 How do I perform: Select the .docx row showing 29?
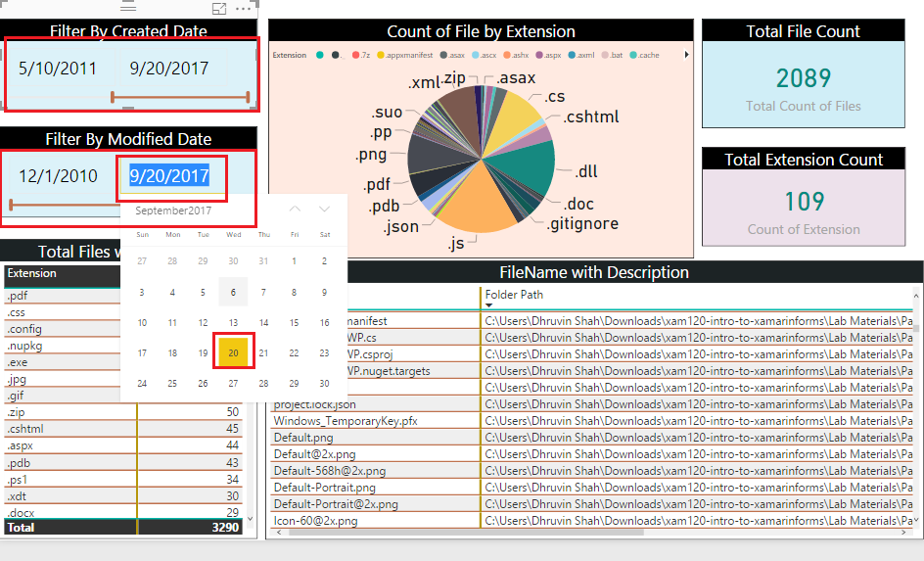pyautogui.click(x=123, y=512)
